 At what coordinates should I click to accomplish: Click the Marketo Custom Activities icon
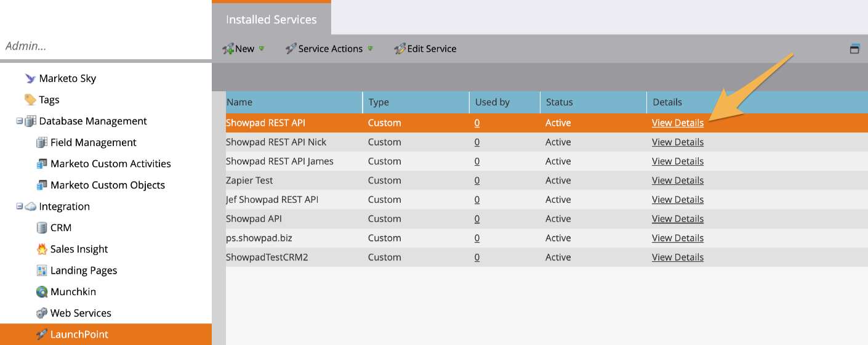pyautogui.click(x=42, y=164)
